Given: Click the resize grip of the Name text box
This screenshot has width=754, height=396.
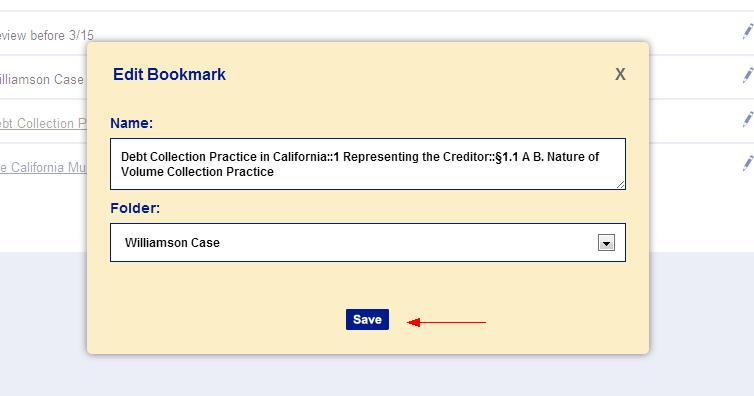Looking at the screenshot, I should tap(620, 185).
